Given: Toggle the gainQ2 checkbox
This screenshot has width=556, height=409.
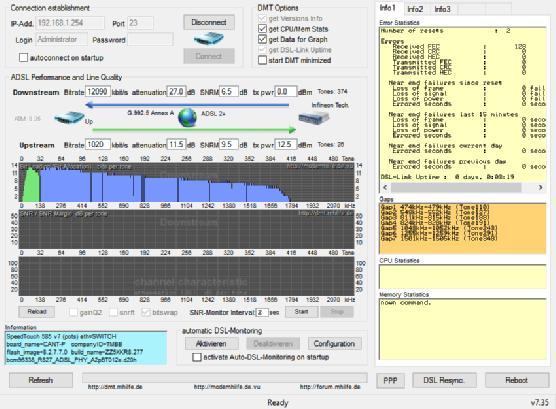Looking at the screenshot, I should (x=73, y=312).
